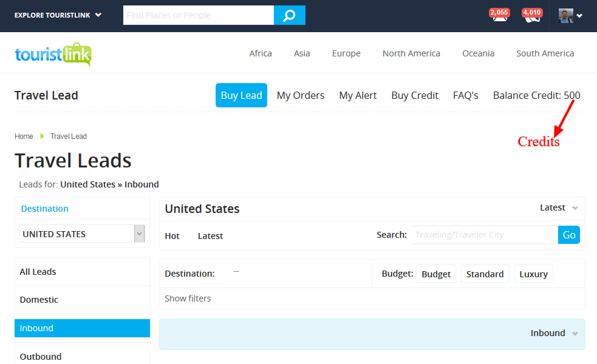The height and width of the screenshot is (364, 597).
Task: Click the Go search button
Action: click(569, 235)
